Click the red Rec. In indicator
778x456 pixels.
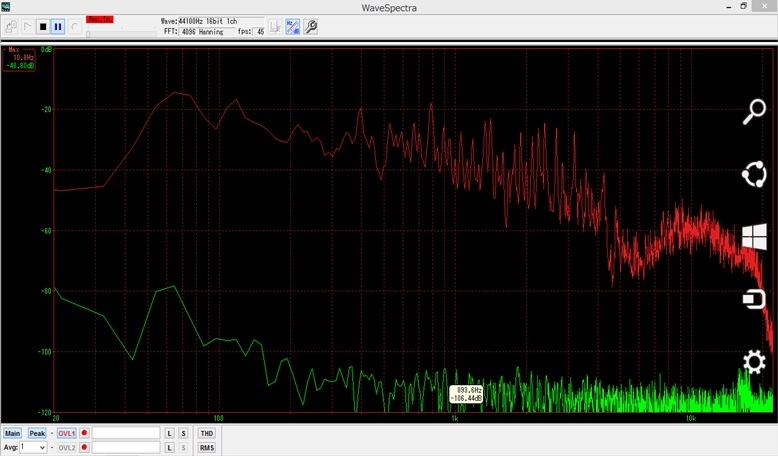pyautogui.click(x=100, y=19)
